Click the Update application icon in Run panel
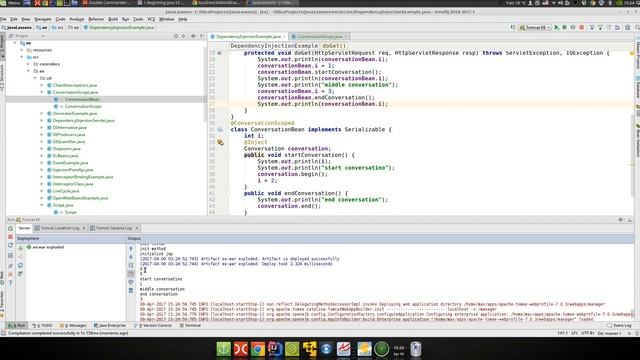The width and height of the screenshot is (640, 360). point(10,245)
